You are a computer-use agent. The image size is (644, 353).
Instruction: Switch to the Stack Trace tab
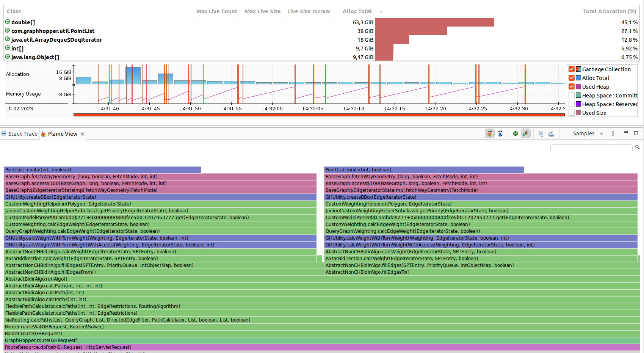pyautogui.click(x=19, y=134)
